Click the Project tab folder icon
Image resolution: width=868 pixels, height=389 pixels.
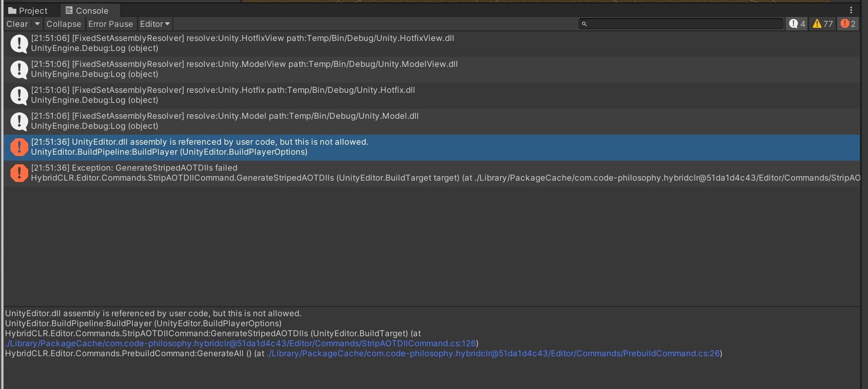(x=12, y=10)
